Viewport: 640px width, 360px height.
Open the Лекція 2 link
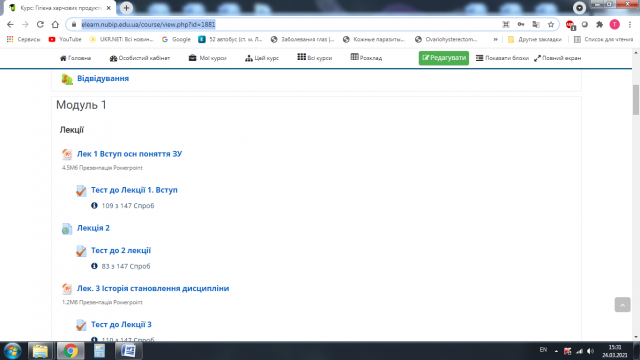[93, 228]
